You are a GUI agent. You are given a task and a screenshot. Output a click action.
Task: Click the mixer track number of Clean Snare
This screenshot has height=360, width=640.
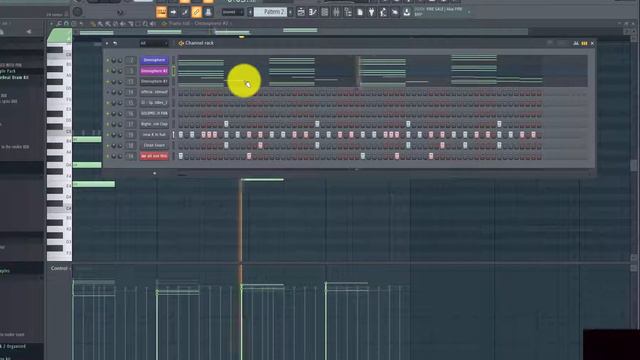131,145
